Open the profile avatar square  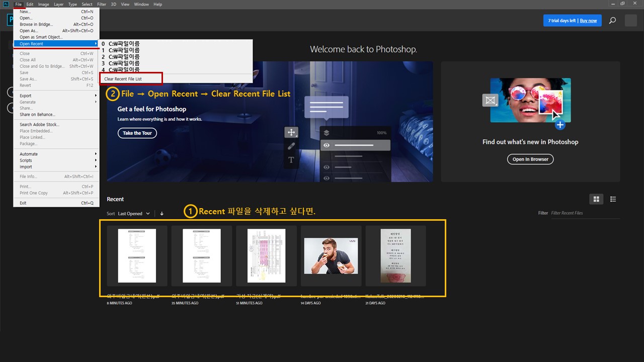pyautogui.click(x=631, y=21)
